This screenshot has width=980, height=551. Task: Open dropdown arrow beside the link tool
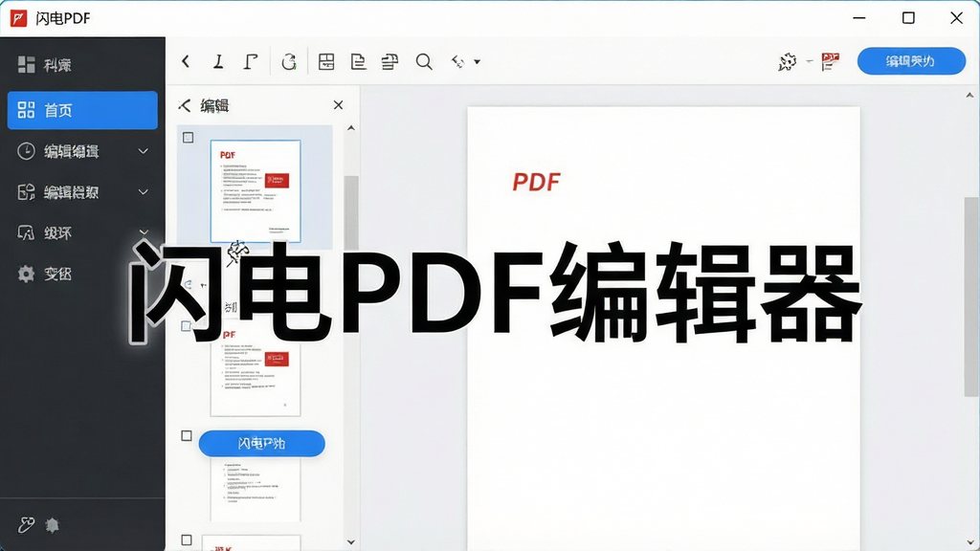pos(477,62)
